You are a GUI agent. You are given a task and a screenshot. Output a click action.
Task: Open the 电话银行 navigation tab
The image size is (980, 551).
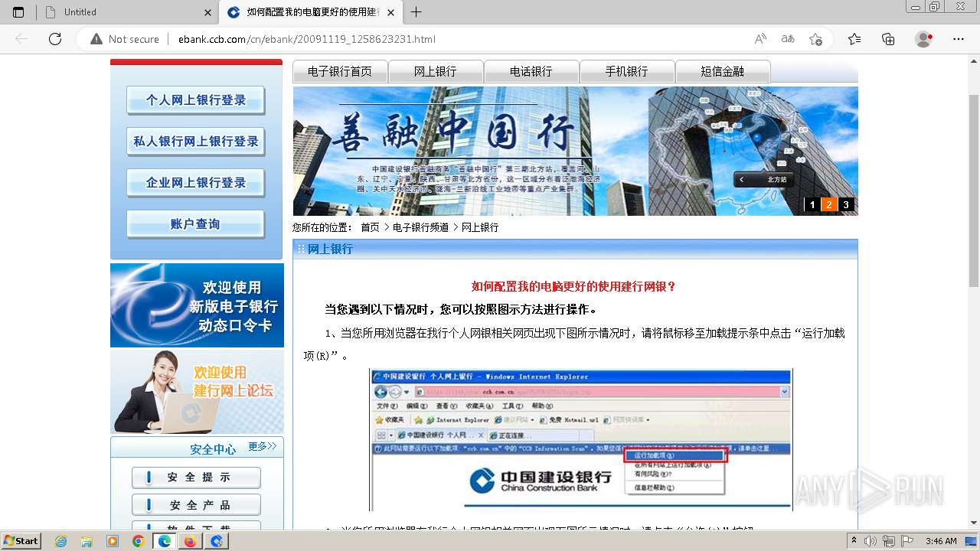[x=531, y=71]
